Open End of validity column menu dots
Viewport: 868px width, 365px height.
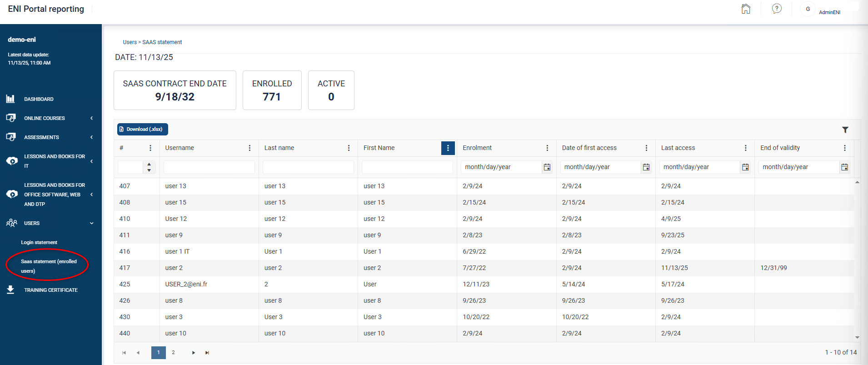point(844,148)
